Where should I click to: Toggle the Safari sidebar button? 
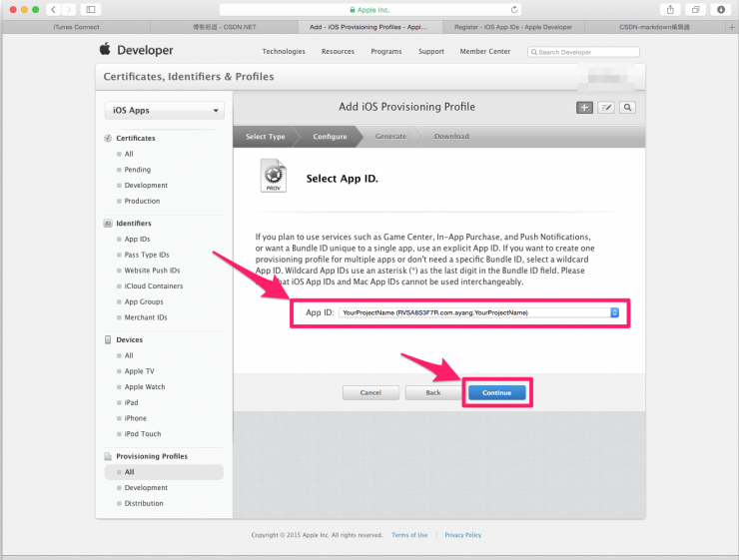91,9
